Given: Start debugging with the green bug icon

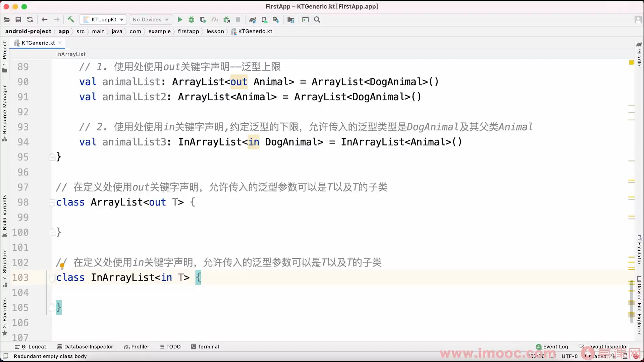Looking at the screenshot, I should (x=191, y=20).
